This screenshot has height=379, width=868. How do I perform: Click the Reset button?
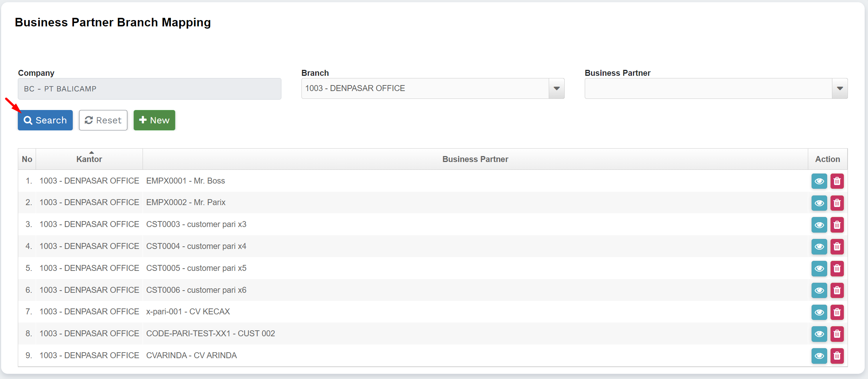coord(103,120)
